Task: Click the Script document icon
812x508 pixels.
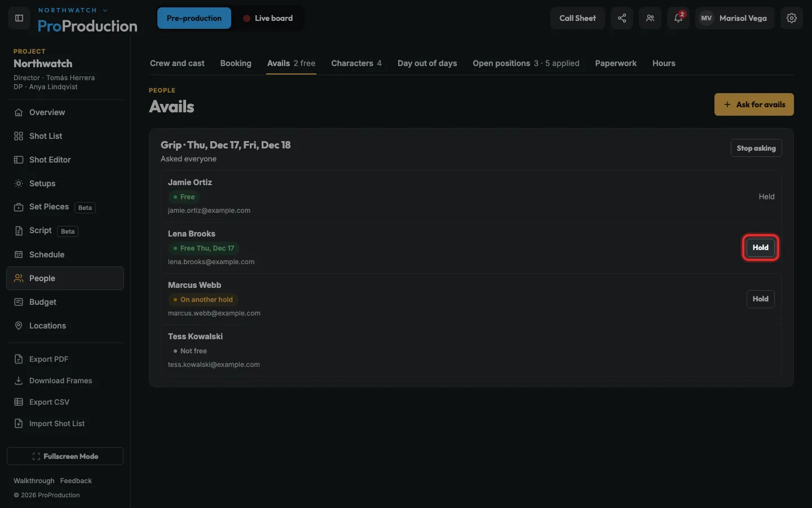Action: tap(19, 231)
